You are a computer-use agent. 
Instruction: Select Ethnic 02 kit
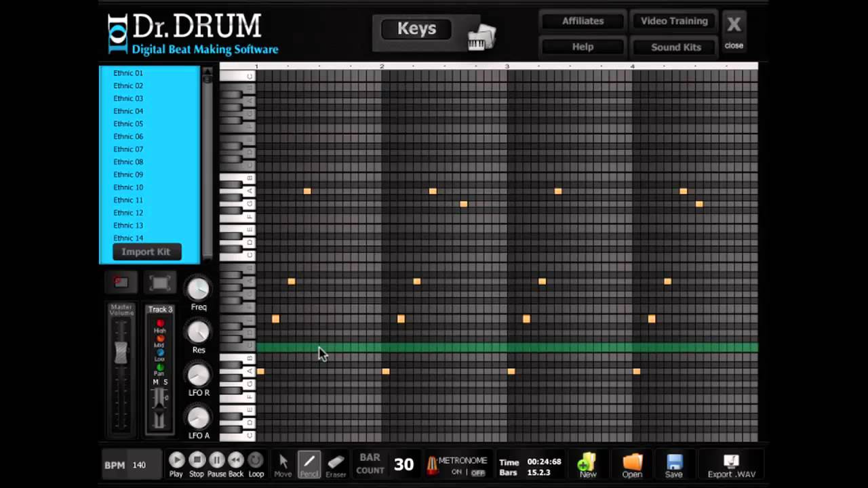(128, 86)
